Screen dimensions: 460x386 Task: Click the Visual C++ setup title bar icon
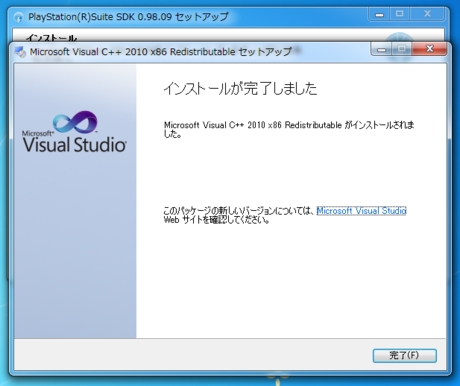20,52
